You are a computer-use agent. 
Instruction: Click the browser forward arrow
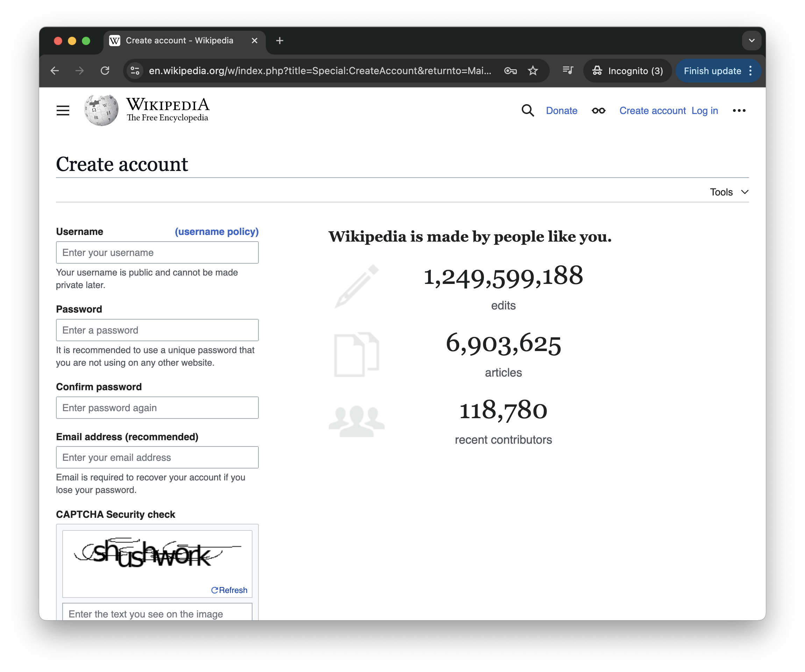[x=80, y=71]
